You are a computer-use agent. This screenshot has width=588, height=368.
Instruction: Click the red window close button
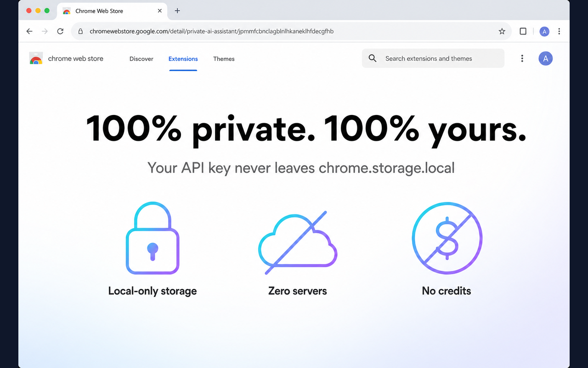point(29,11)
